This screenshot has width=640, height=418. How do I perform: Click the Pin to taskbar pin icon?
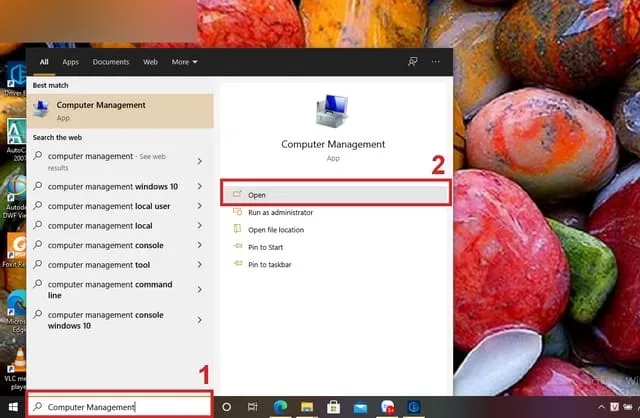coord(238,264)
